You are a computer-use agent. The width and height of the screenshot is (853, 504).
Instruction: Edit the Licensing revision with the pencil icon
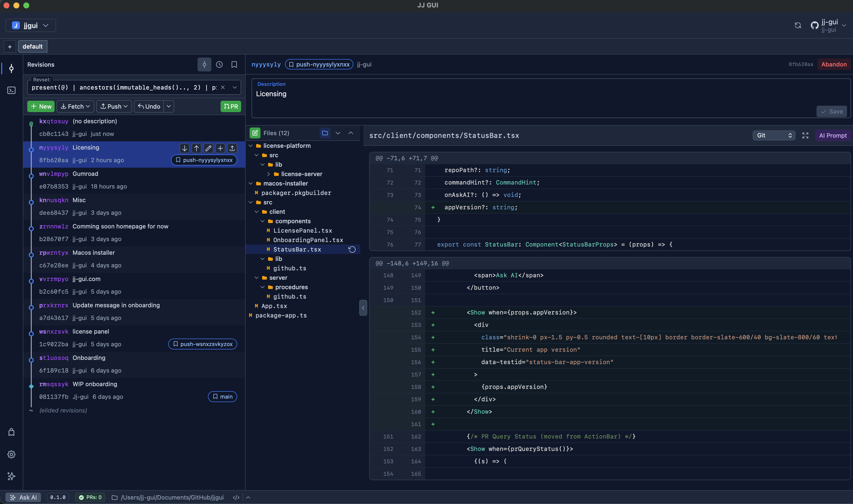tap(208, 148)
